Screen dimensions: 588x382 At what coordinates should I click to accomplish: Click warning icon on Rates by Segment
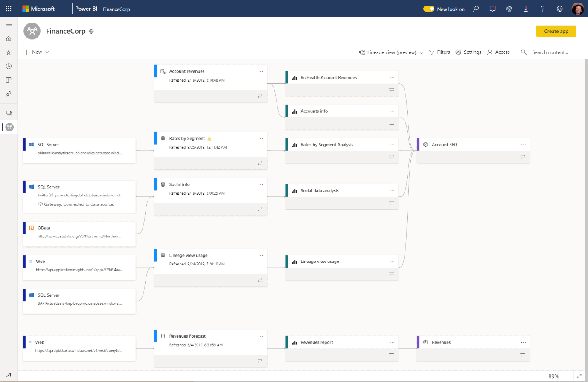(210, 139)
